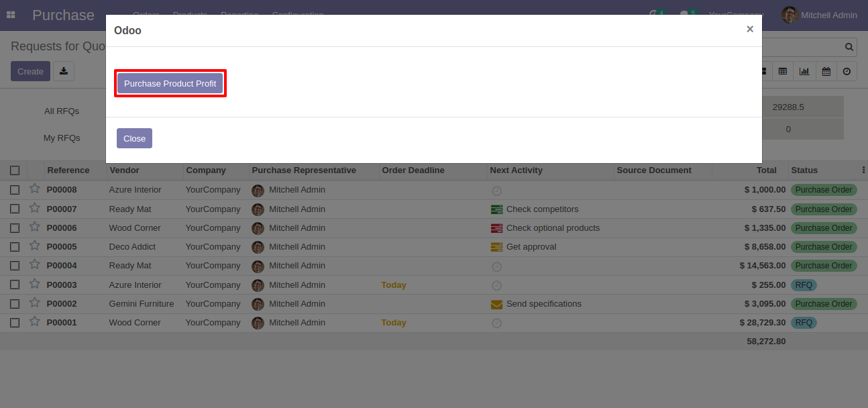Click the activity clock icon for P00008
868x408 pixels.
click(496, 191)
